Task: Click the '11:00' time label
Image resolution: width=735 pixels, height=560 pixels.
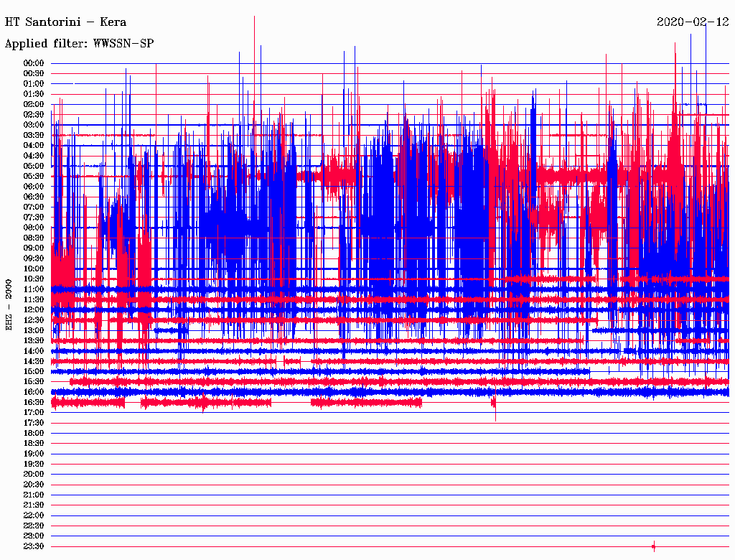Action: 34,289
